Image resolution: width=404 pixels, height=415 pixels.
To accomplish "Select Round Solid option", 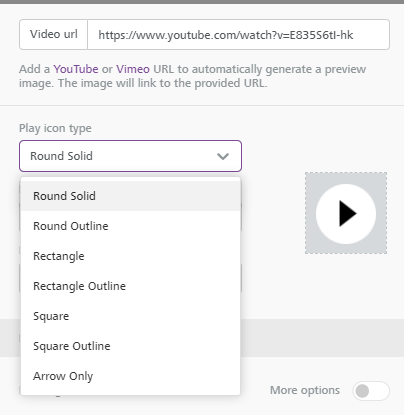I will point(130,196).
